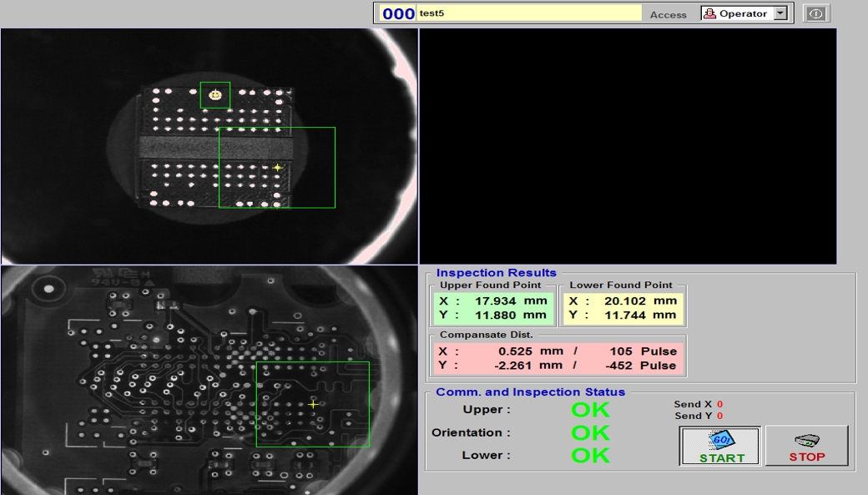Click the Access label

pyautogui.click(x=669, y=15)
